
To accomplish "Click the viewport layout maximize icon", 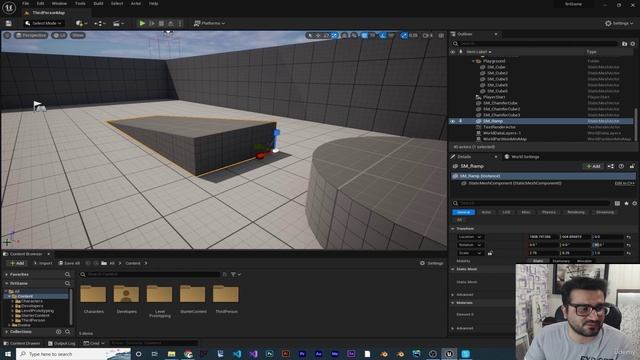I will tap(441, 36).
